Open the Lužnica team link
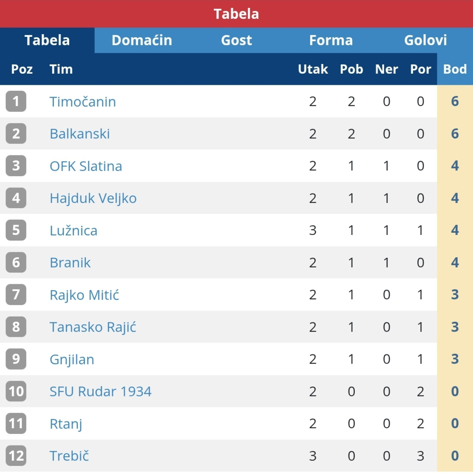473x476 pixels. [x=73, y=231]
